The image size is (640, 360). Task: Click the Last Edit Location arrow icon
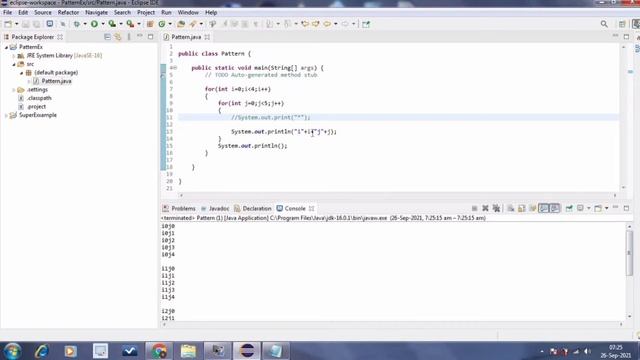click(305, 24)
